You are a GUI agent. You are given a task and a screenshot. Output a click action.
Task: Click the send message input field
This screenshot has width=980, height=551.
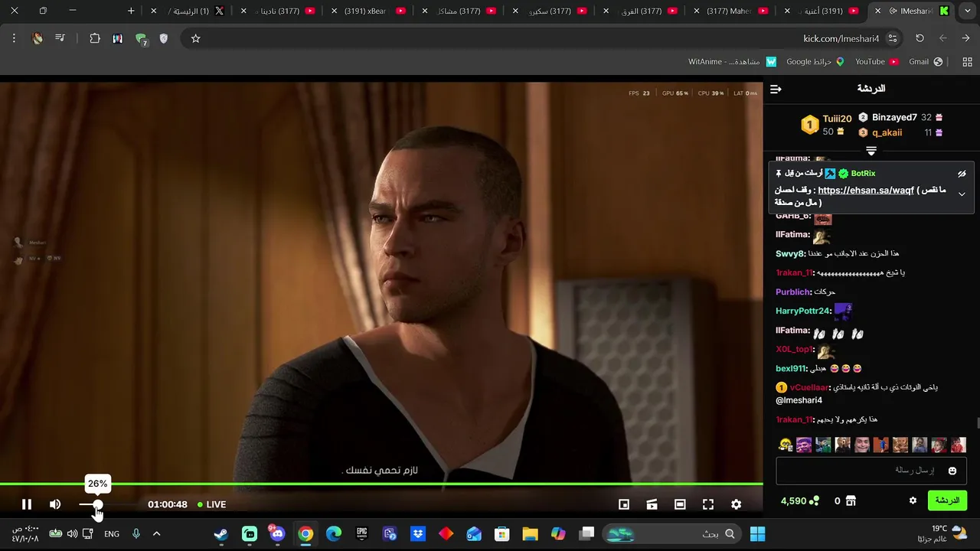872,471
